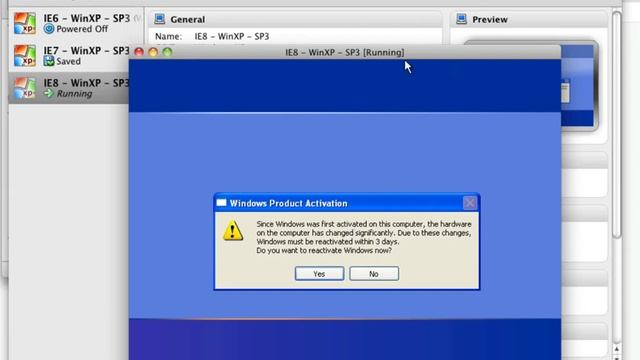Click the green Running arrow icon

pos(49,93)
